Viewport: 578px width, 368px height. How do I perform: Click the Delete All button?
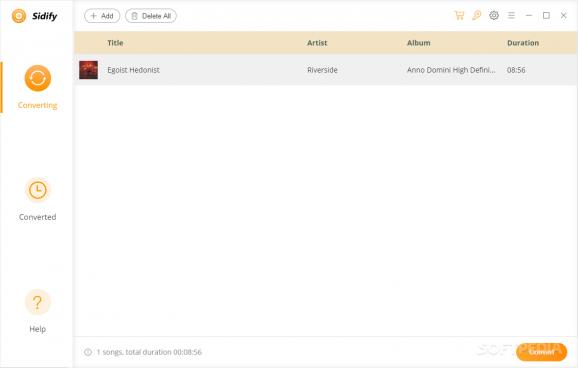[x=151, y=16]
